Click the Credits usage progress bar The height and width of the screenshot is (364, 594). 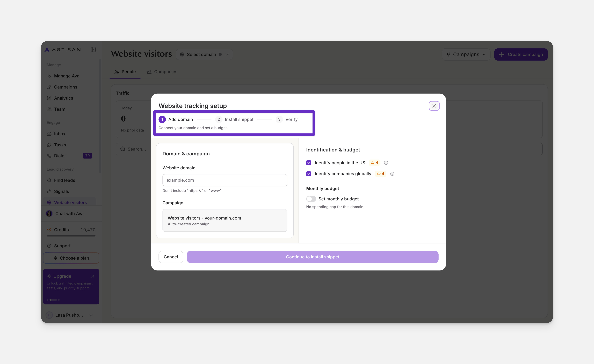point(71,236)
